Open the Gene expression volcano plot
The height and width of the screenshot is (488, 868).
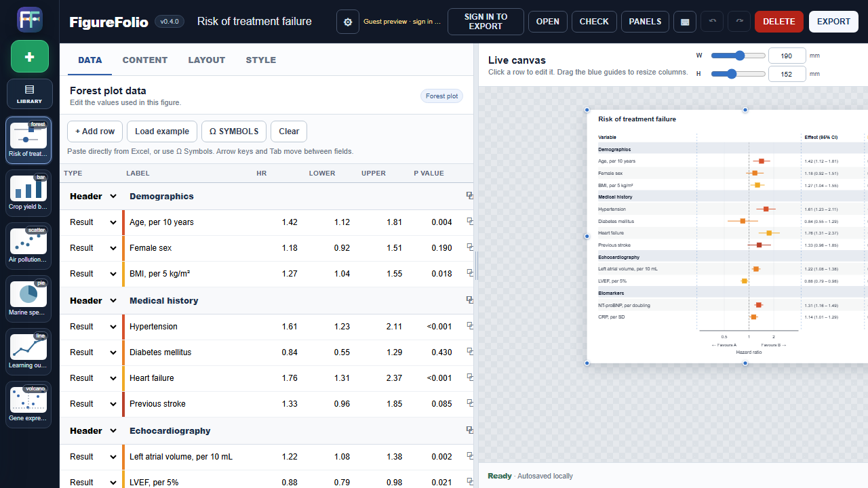tap(29, 405)
